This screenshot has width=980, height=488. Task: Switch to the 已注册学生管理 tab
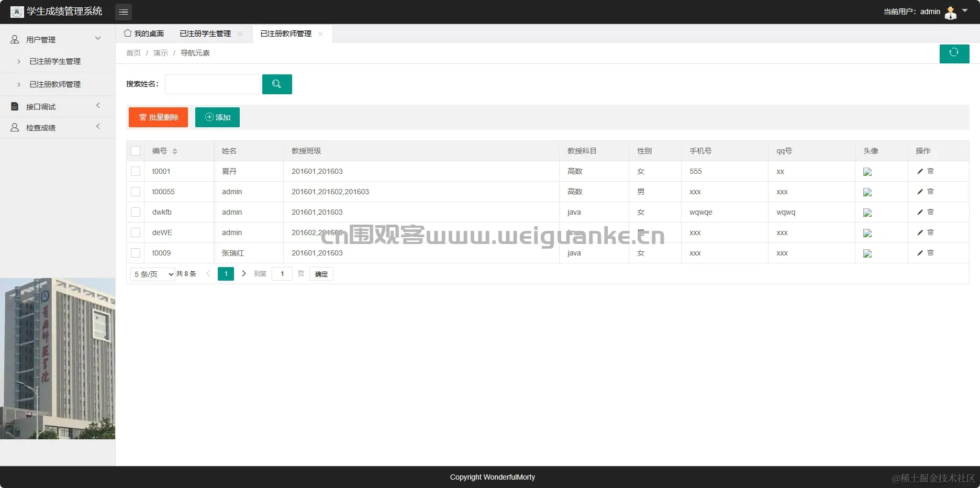click(x=205, y=34)
